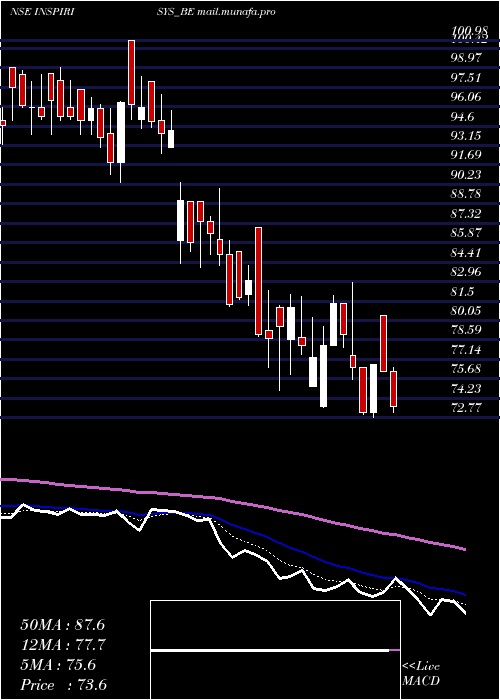Click the 5MA : 75.6 readout
500x700 pixels.
58,665
